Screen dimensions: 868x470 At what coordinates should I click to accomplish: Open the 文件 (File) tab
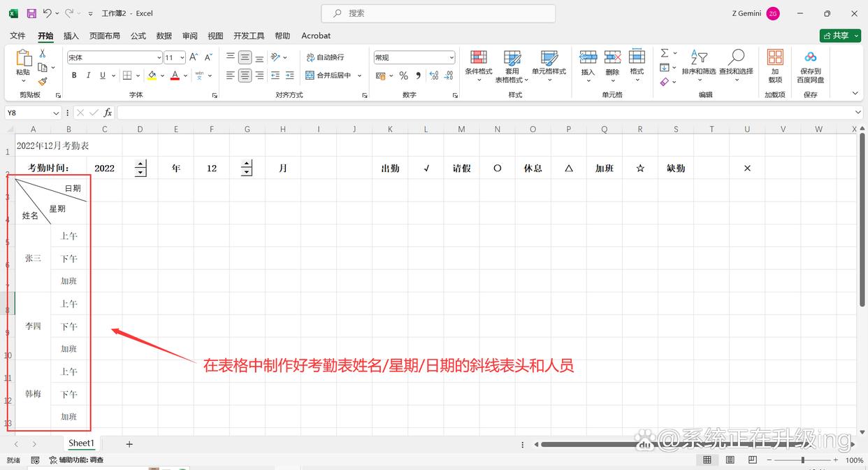point(17,36)
